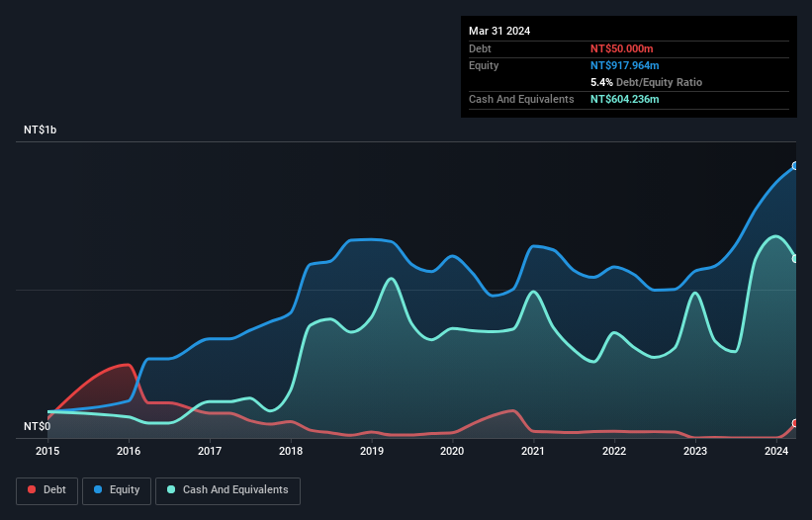Select the Cash endpoint marker on chart
Image resolution: width=812 pixels, height=520 pixels.
[795, 259]
